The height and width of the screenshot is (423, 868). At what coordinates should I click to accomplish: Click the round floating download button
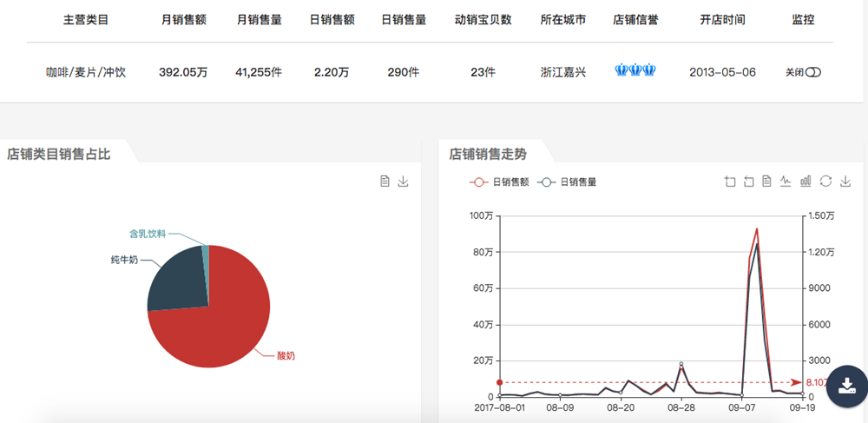847,386
